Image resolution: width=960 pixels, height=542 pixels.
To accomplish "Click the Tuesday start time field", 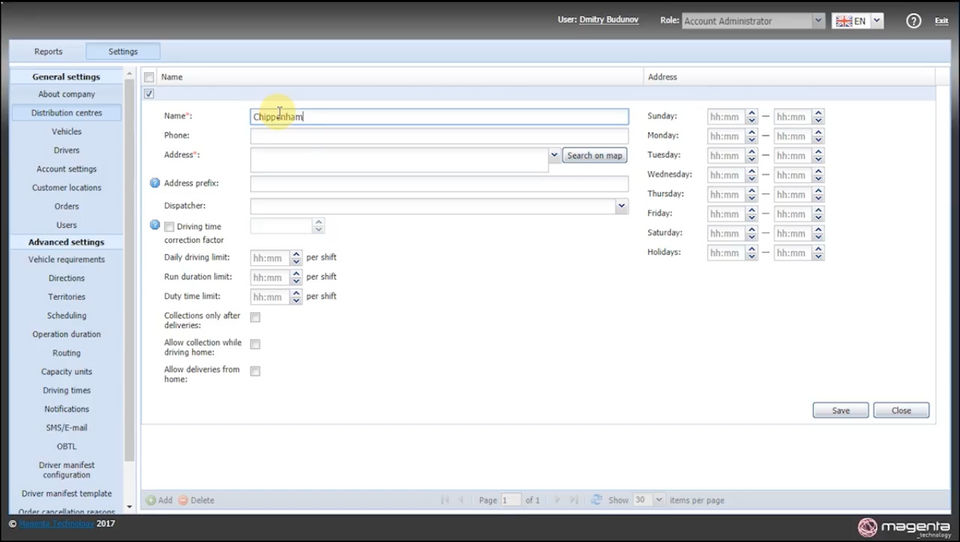I will coord(726,156).
